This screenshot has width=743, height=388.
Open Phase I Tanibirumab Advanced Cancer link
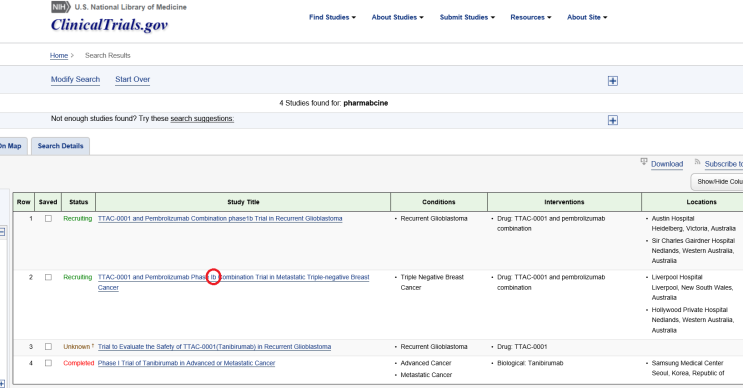pyautogui.click(x=186, y=363)
